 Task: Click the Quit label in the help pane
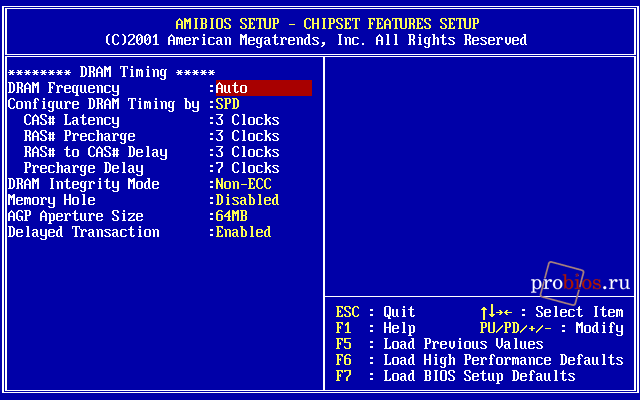399,312
